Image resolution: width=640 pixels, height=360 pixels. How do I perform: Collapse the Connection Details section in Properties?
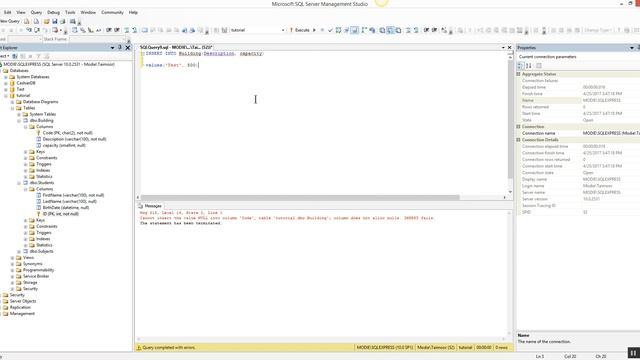pyautogui.click(x=518, y=140)
